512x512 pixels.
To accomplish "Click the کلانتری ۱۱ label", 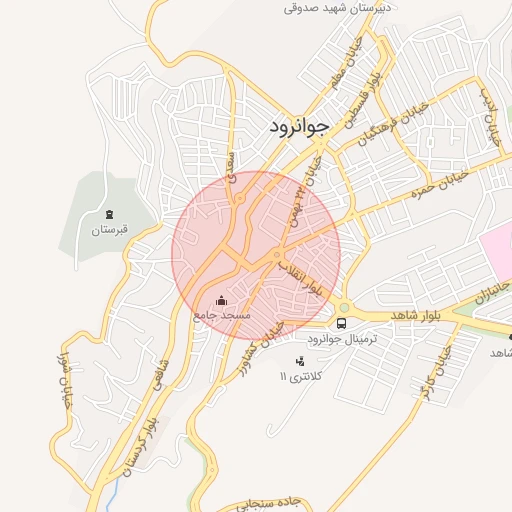I will [301, 377].
